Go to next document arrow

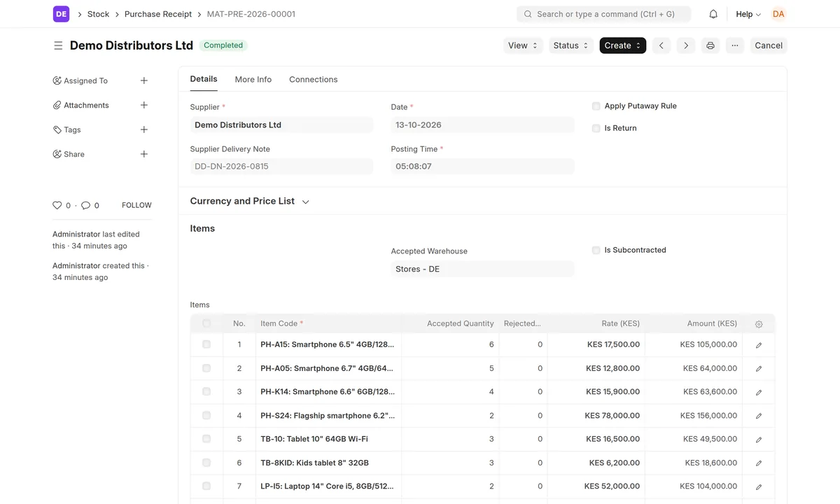click(x=686, y=45)
